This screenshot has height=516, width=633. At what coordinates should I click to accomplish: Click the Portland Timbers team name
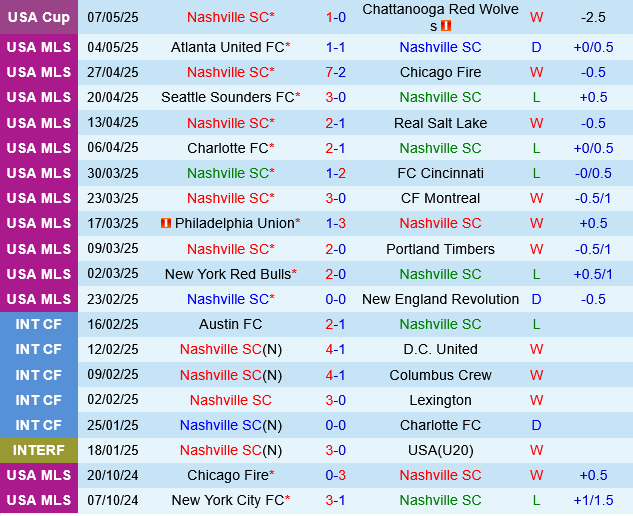(440, 249)
